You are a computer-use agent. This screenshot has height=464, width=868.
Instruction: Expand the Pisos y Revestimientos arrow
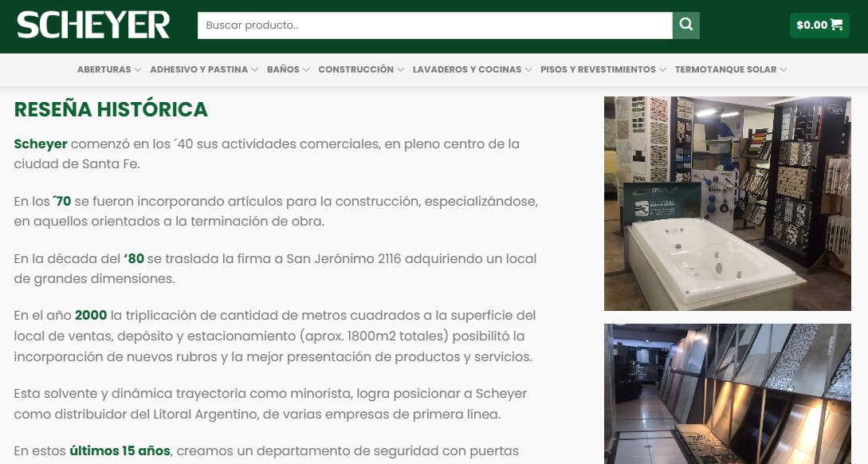pos(662,70)
